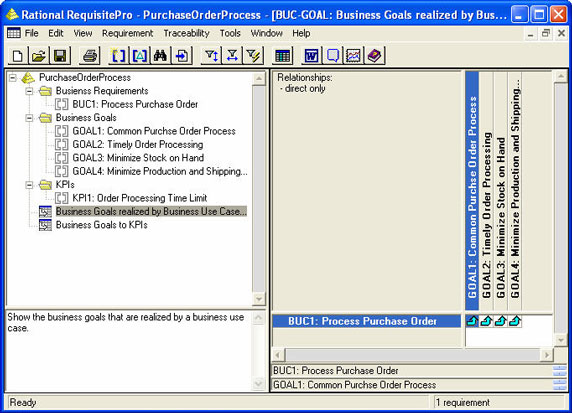Select Business Goals realized by Business Use Case view

coord(151,212)
